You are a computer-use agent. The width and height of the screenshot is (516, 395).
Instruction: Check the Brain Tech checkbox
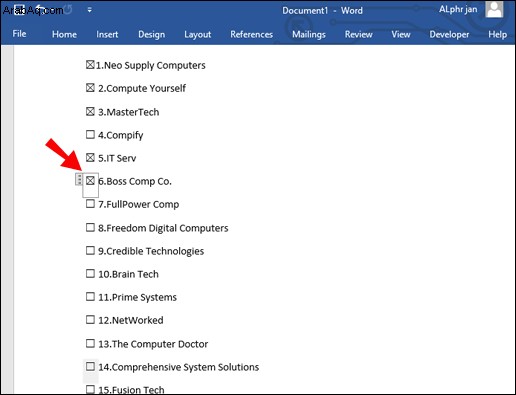90,273
